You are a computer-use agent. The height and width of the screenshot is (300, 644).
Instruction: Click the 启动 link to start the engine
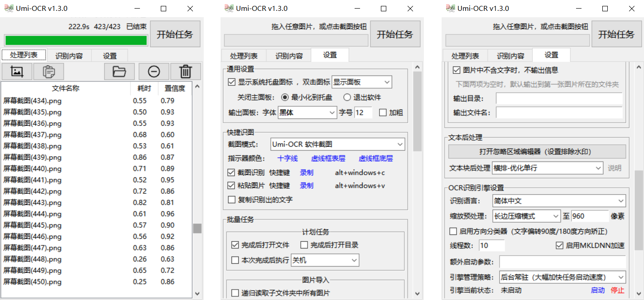click(x=597, y=290)
